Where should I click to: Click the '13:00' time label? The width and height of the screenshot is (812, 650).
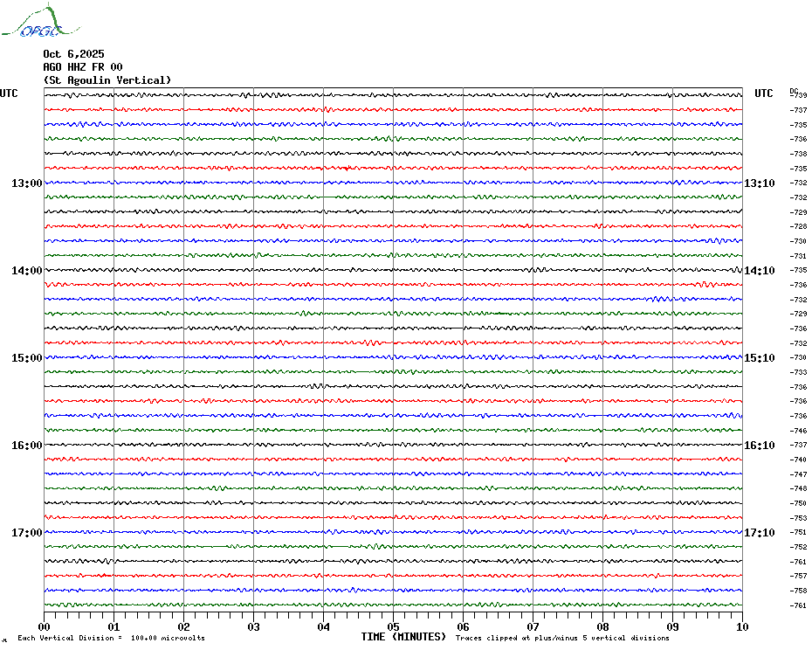click(27, 183)
